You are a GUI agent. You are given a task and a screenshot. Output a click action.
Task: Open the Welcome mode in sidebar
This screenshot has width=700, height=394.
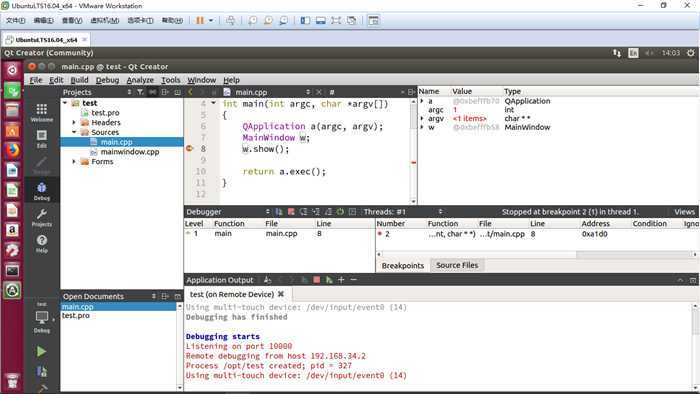(x=42, y=112)
